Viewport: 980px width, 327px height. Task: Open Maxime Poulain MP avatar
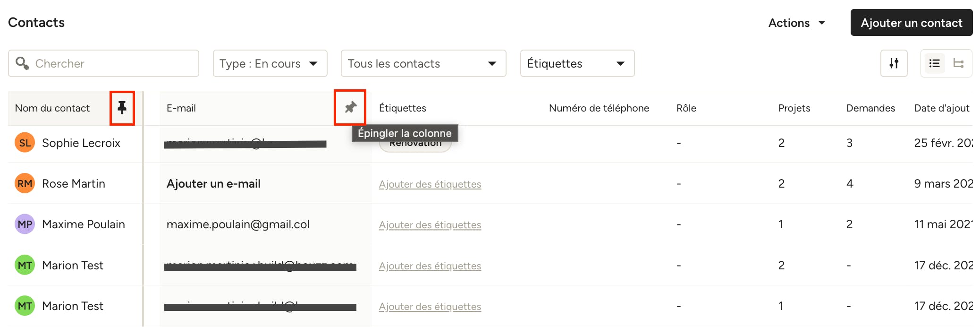tap(25, 224)
